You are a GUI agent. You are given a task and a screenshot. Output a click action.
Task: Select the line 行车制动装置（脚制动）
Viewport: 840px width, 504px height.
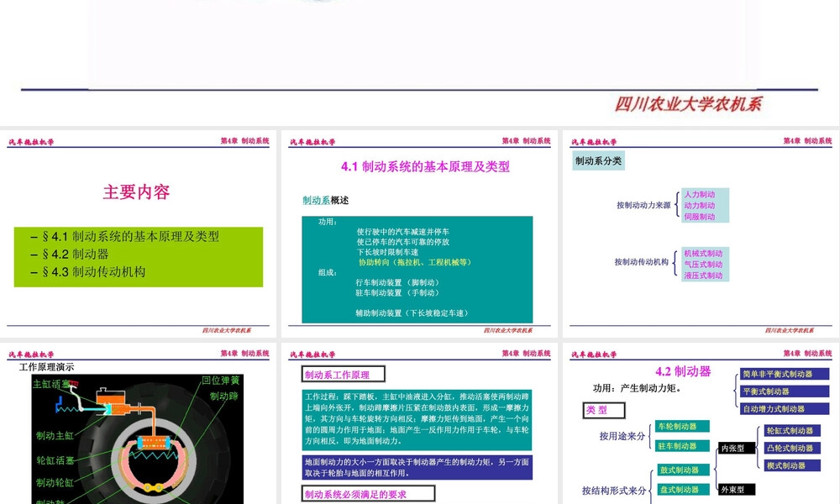click(x=398, y=283)
